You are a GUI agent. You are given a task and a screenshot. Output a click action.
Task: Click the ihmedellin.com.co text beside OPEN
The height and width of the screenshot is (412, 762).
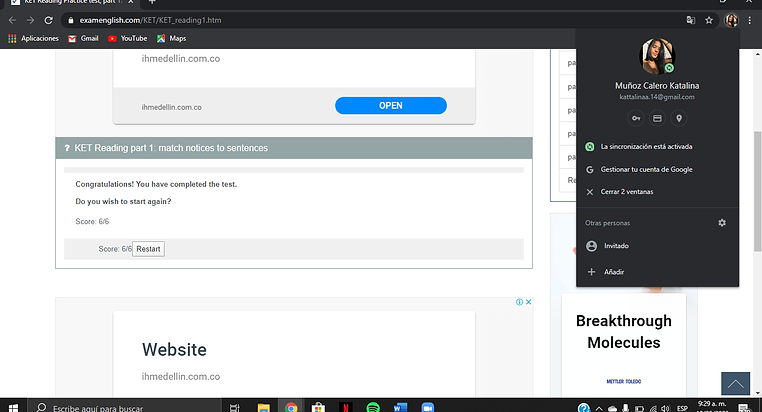172,107
